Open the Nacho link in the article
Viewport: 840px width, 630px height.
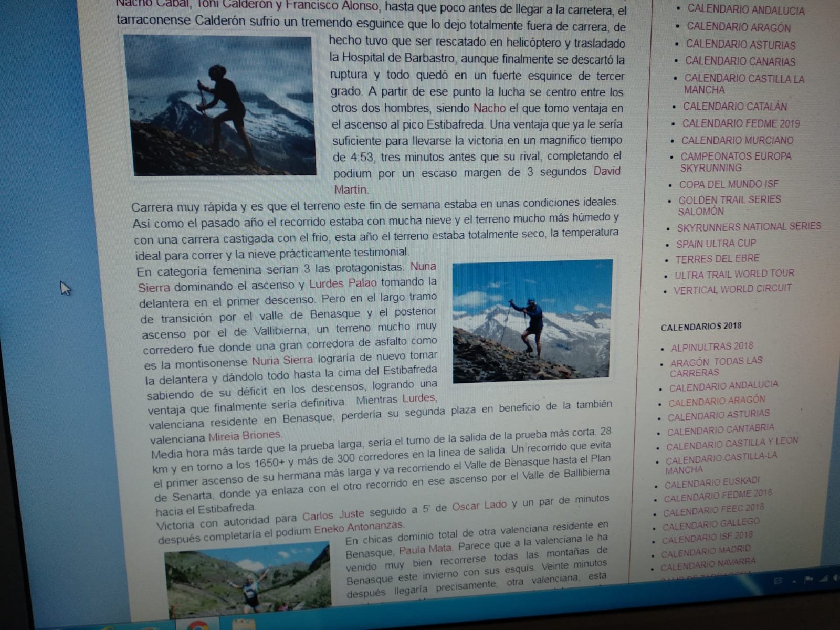click(x=489, y=108)
